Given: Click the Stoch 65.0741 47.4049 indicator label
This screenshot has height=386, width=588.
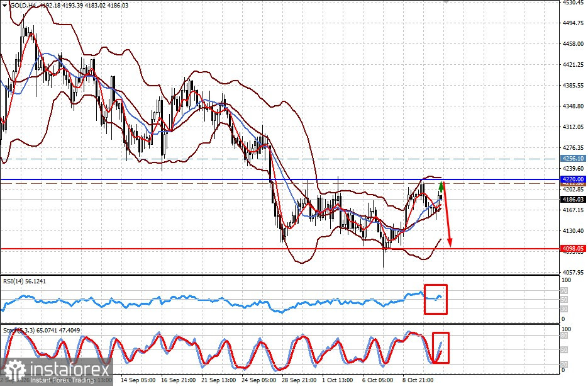Looking at the screenshot, I should pos(42,331).
